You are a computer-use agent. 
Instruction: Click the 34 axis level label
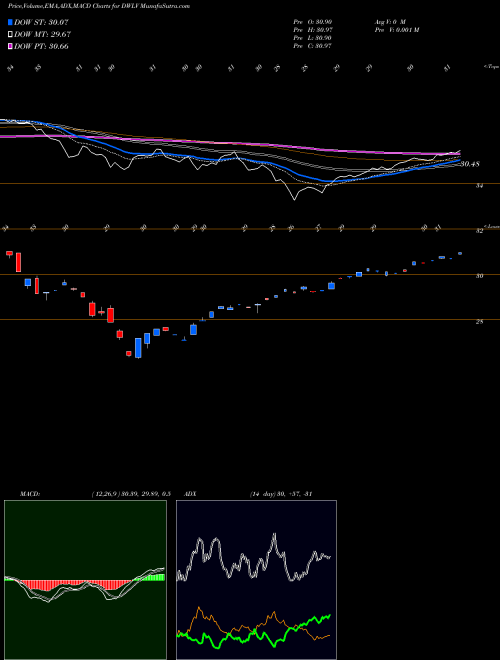pos(479,186)
